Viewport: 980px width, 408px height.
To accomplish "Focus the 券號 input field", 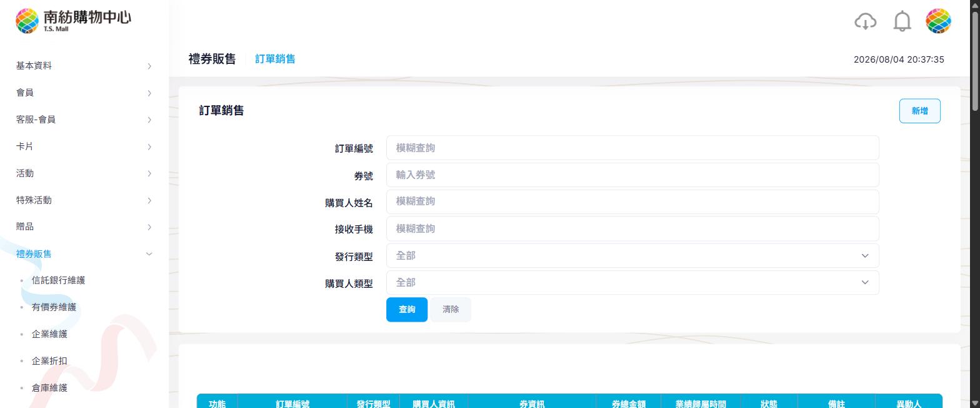I will (632, 175).
